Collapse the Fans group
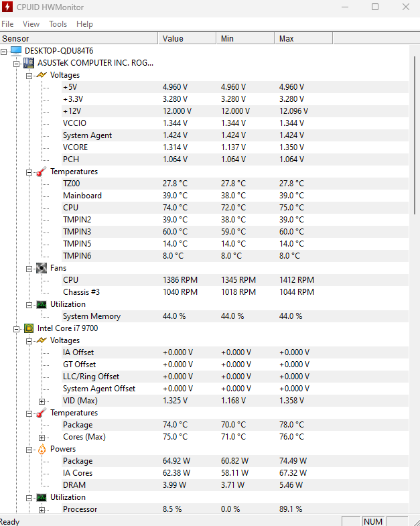This screenshot has height=526, width=420. point(29,269)
